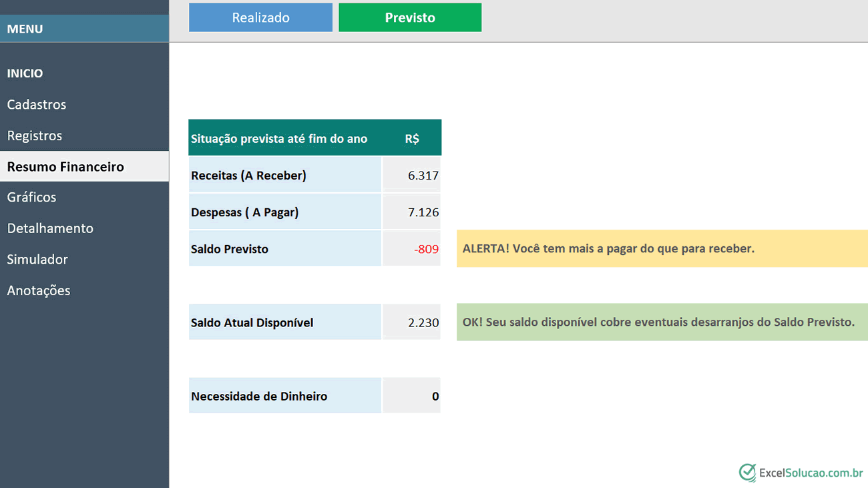Select the 6.317 receitas value
868x488 pixels.
pos(411,176)
